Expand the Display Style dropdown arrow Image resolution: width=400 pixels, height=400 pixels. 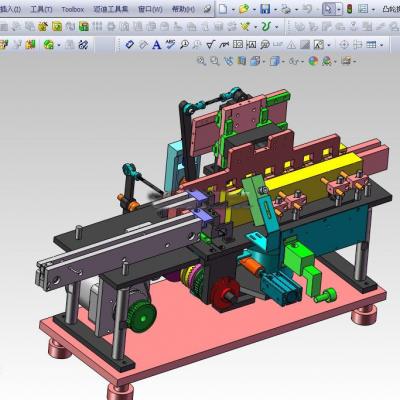pyautogui.click(x=283, y=61)
